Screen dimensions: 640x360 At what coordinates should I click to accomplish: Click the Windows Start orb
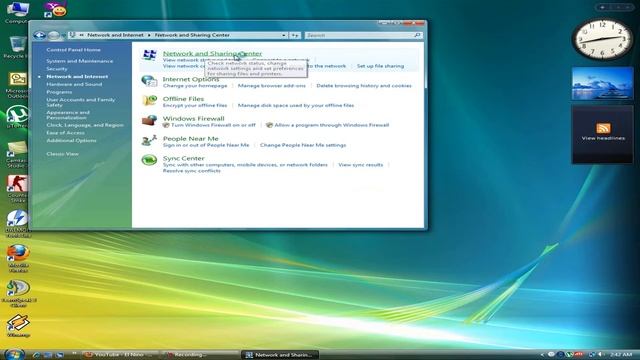(x=14, y=354)
